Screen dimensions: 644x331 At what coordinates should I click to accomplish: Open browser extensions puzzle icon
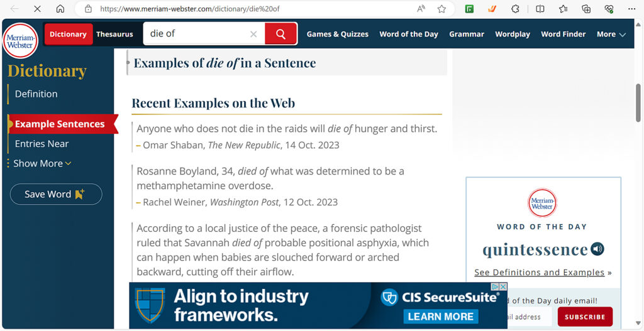(x=515, y=9)
